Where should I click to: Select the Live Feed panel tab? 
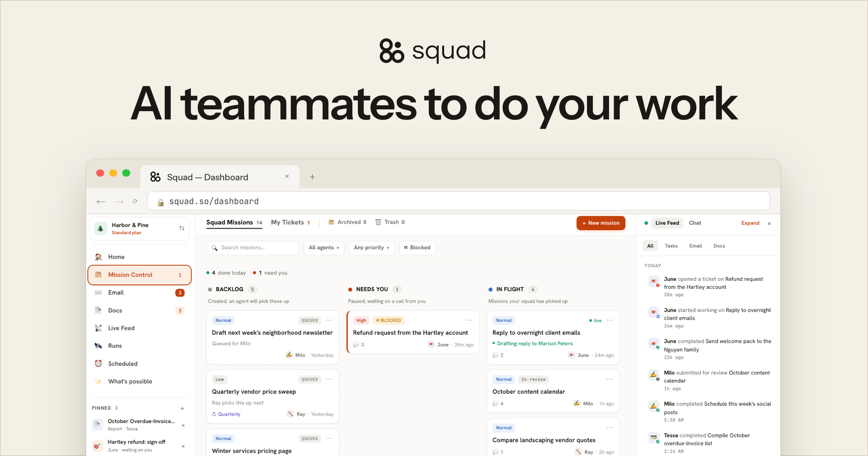pos(667,223)
